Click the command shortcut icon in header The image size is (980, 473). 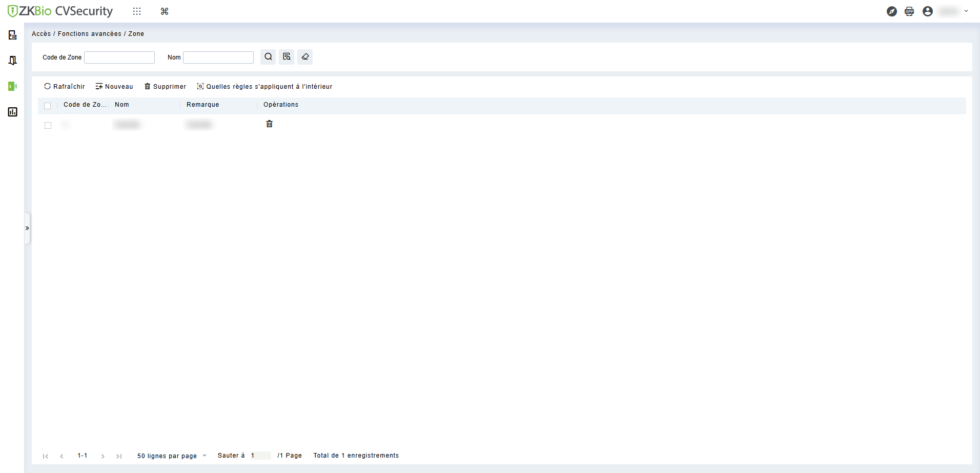pos(165,11)
